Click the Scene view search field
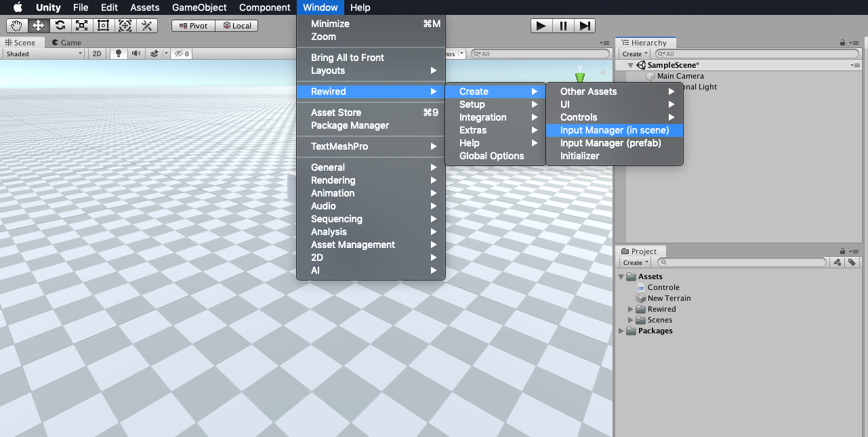This screenshot has width=868, height=437. pyautogui.click(x=539, y=54)
